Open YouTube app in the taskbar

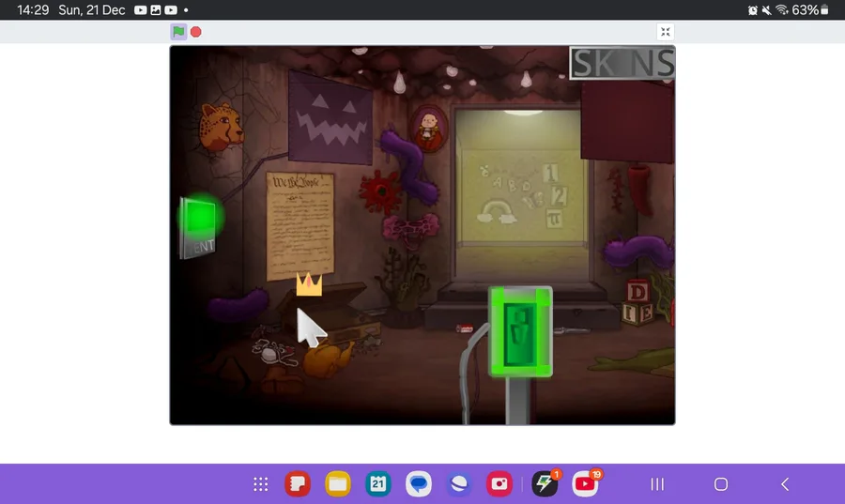pos(585,483)
